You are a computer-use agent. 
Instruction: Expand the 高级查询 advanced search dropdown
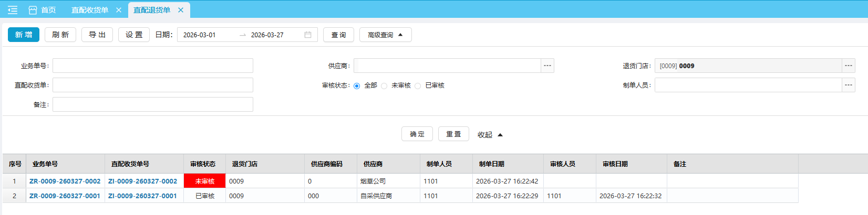[x=385, y=35]
